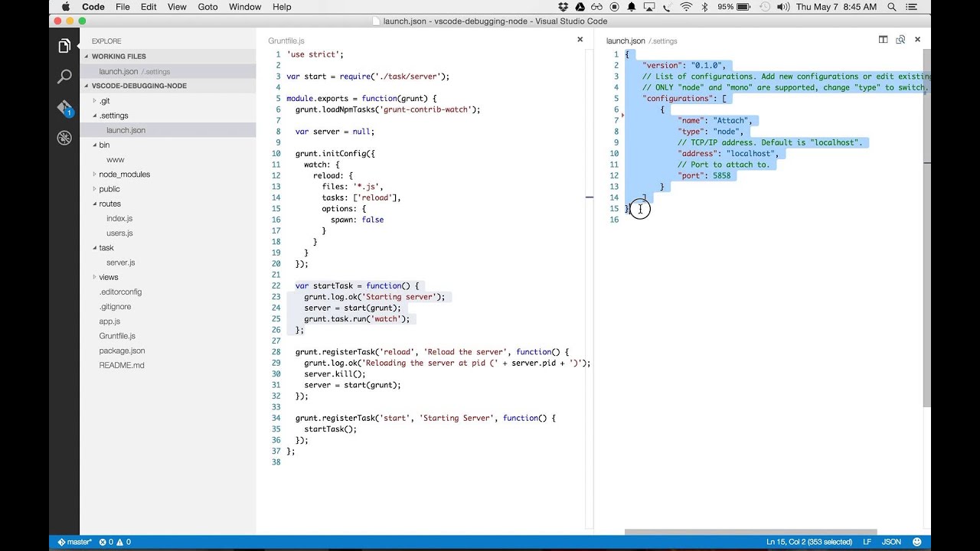Screen dimensions: 980x551
Task: Click Ln 15, Col 2 position indicator
Action: click(x=808, y=542)
